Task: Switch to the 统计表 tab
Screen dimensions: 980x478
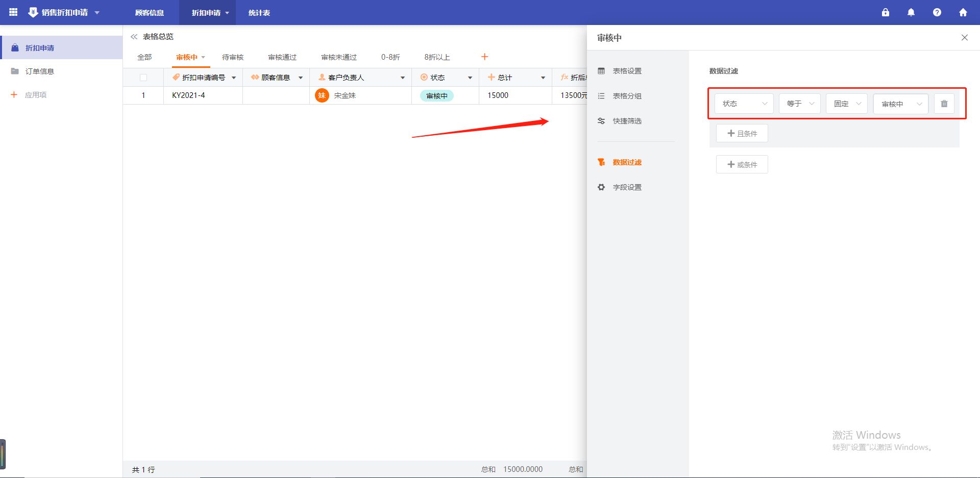Action: click(x=259, y=12)
